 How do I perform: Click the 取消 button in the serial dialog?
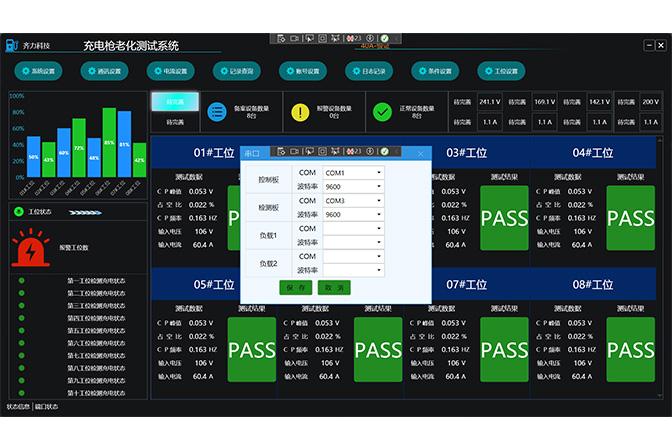(334, 287)
